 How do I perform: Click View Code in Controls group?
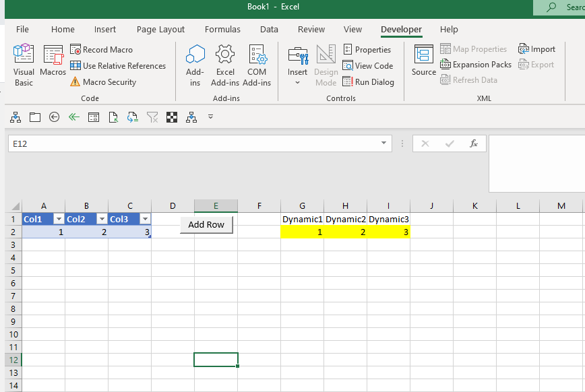pos(368,65)
